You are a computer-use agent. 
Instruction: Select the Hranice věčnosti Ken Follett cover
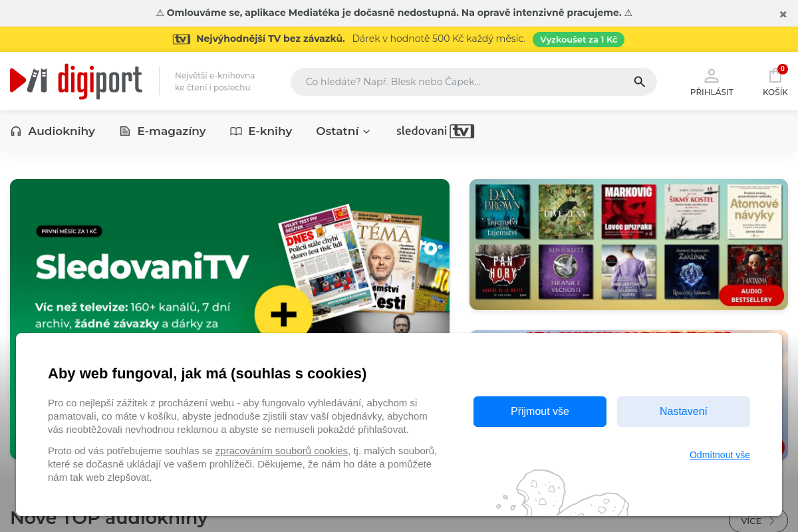[566, 272]
